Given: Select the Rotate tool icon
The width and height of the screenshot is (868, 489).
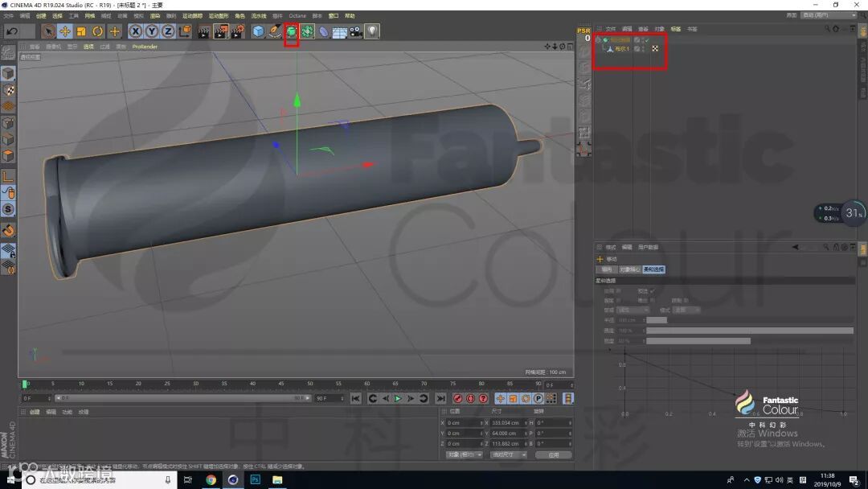Looking at the screenshot, I should [x=98, y=31].
